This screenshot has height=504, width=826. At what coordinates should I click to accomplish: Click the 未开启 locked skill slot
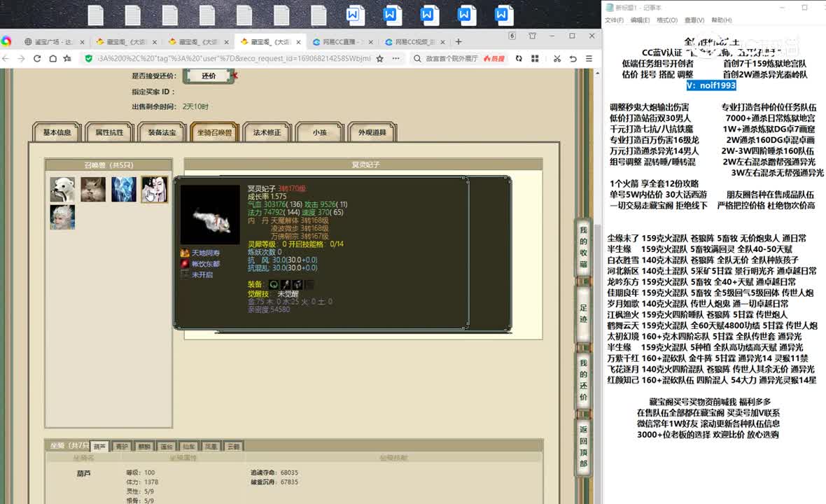pos(184,274)
